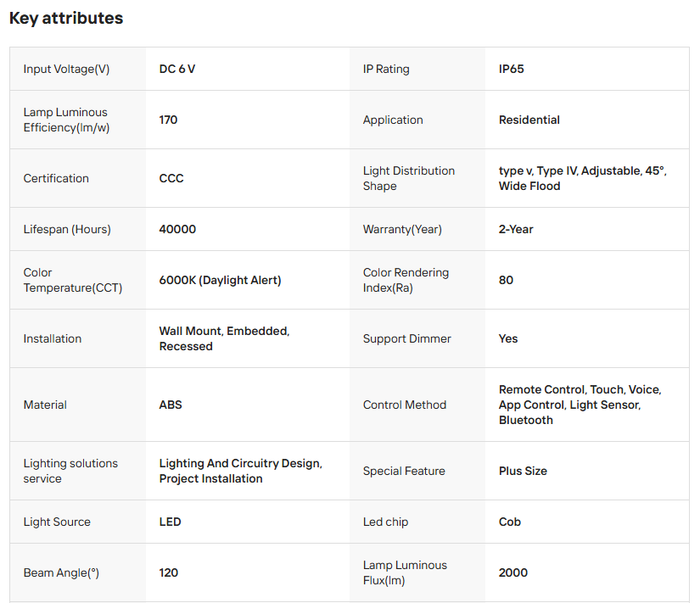Click the "LED" light source value

coord(170,522)
